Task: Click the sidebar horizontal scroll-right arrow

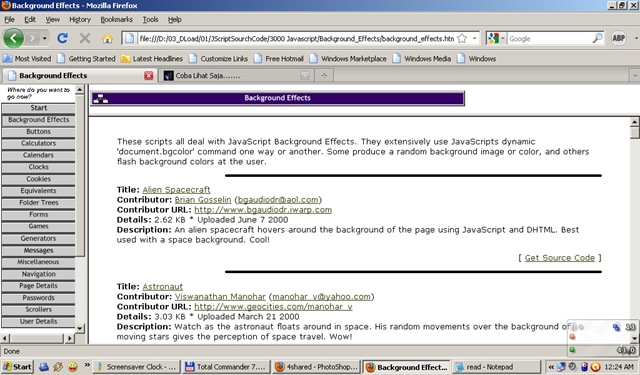Action: (69, 338)
